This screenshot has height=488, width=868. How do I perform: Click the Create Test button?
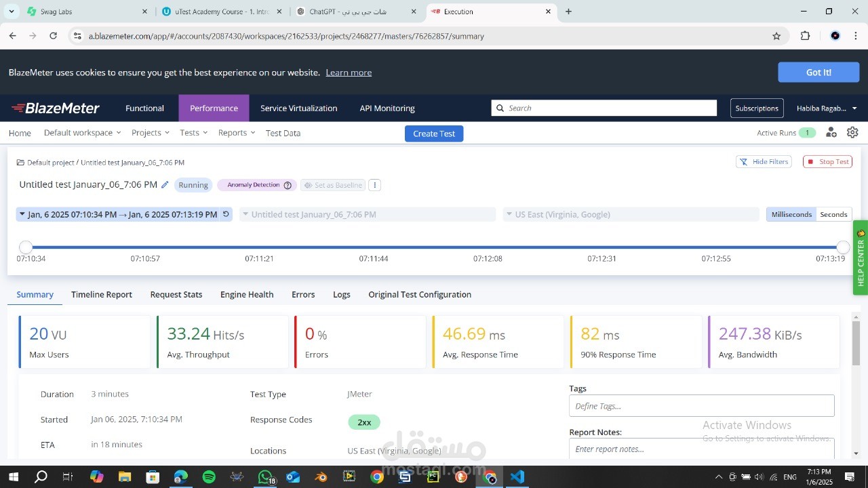[434, 134]
